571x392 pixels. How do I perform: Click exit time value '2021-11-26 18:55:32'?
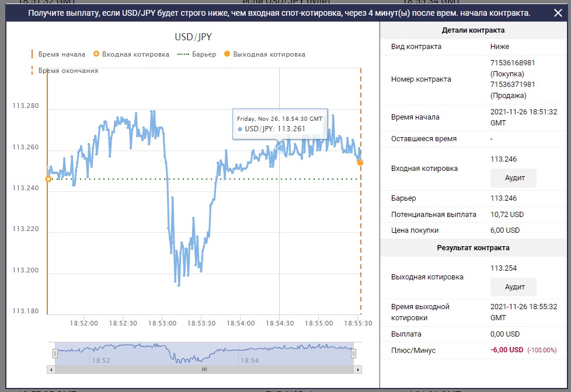pyautogui.click(x=524, y=306)
